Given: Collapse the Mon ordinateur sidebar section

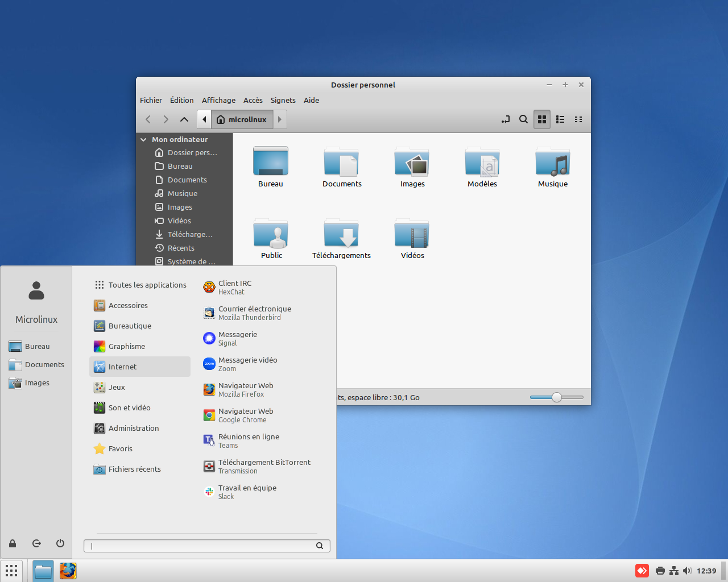Looking at the screenshot, I should pos(143,139).
